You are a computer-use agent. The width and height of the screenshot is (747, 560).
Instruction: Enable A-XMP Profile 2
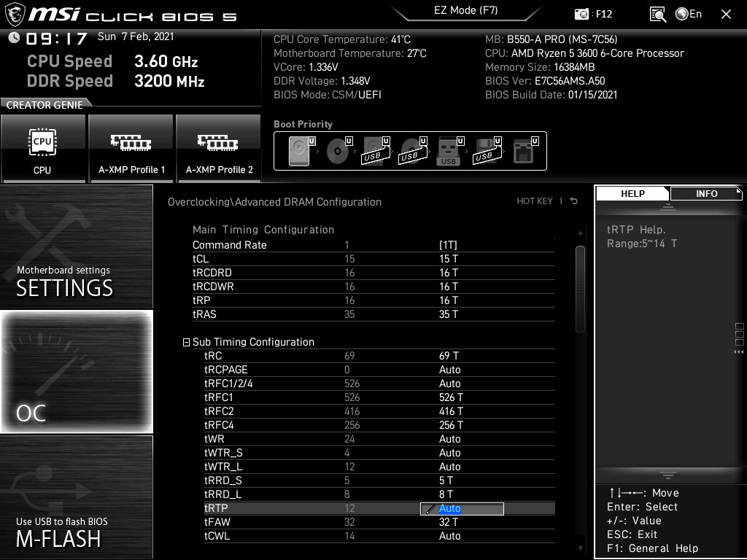pos(219,148)
